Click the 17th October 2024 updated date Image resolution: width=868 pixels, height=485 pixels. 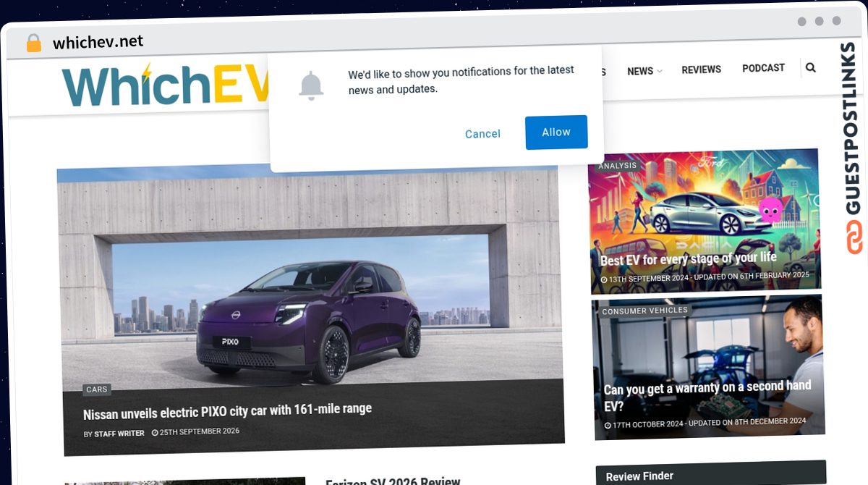coord(705,423)
